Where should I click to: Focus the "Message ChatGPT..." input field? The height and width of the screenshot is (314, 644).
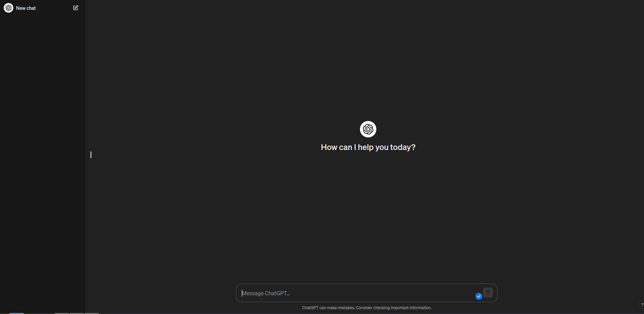point(341,293)
